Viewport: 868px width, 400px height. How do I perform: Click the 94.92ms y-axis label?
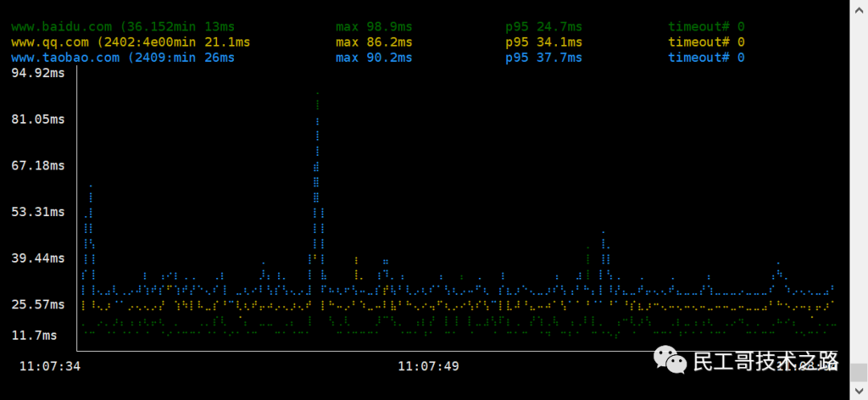pyautogui.click(x=39, y=73)
